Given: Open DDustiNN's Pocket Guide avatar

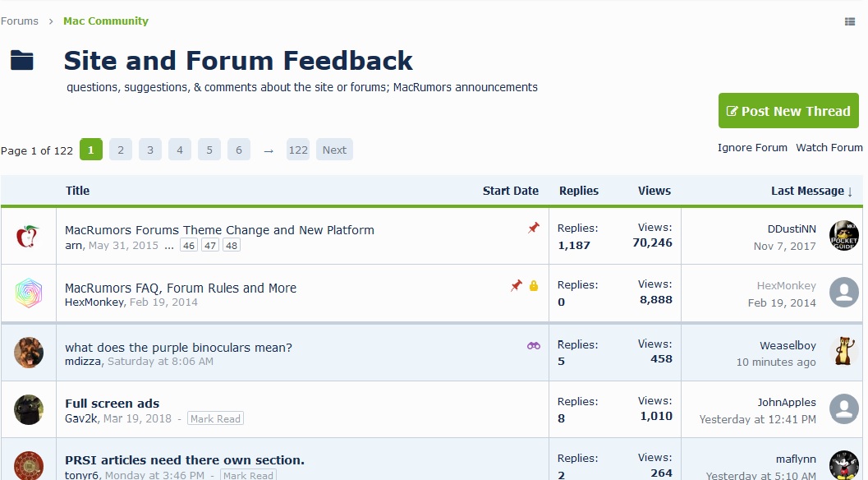Looking at the screenshot, I should pyautogui.click(x=843, y=236).
